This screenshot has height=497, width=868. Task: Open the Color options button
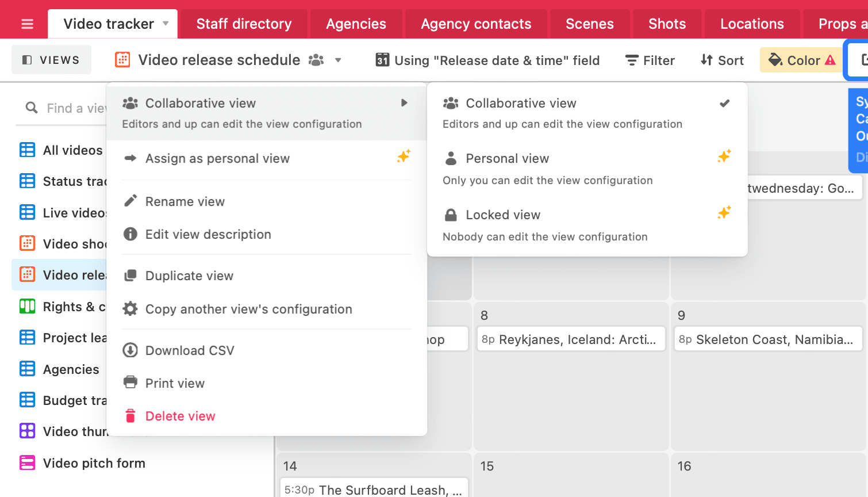coord(801,60)
